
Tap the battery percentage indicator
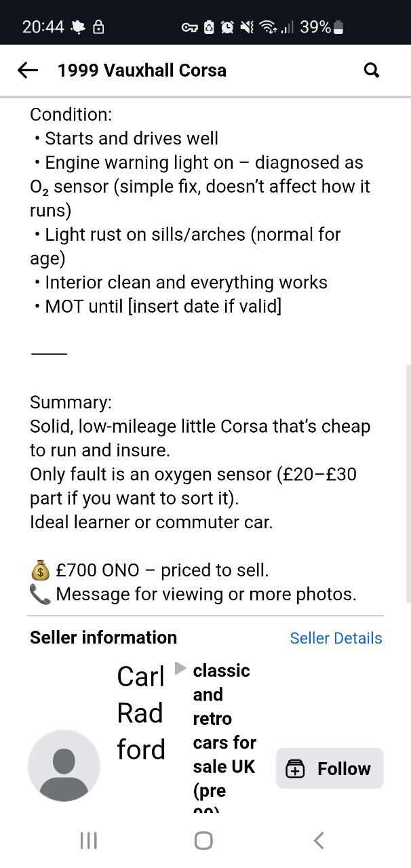point(315,27)
